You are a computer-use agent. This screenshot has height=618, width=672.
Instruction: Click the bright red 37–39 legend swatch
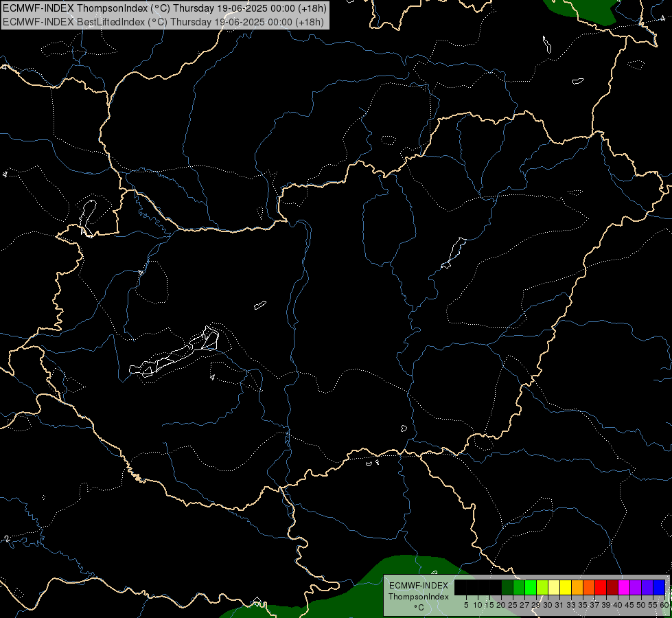click(601, 587)
